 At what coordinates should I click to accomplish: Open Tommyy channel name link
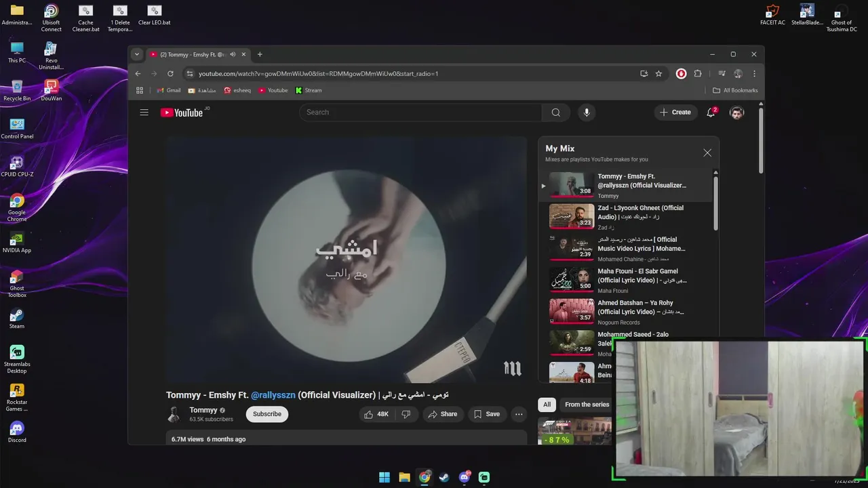coord(203,410)
